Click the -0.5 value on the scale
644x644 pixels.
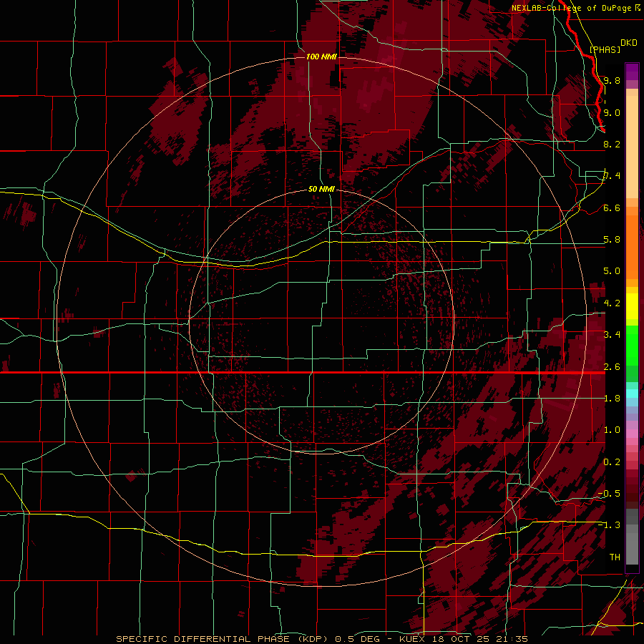[609, 494]
